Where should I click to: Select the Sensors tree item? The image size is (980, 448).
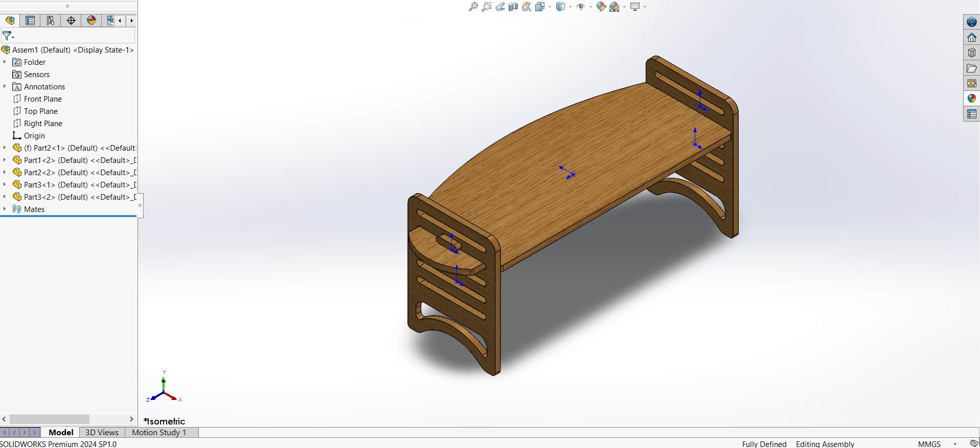31,75
